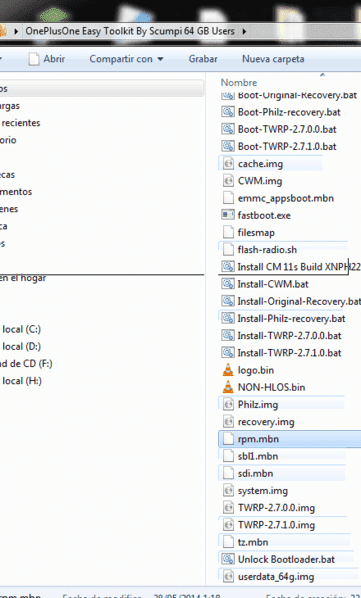This screenshot has height=598, width=361.
Task: Select the cache.img disc image icon
Action: tap(228, 164)
